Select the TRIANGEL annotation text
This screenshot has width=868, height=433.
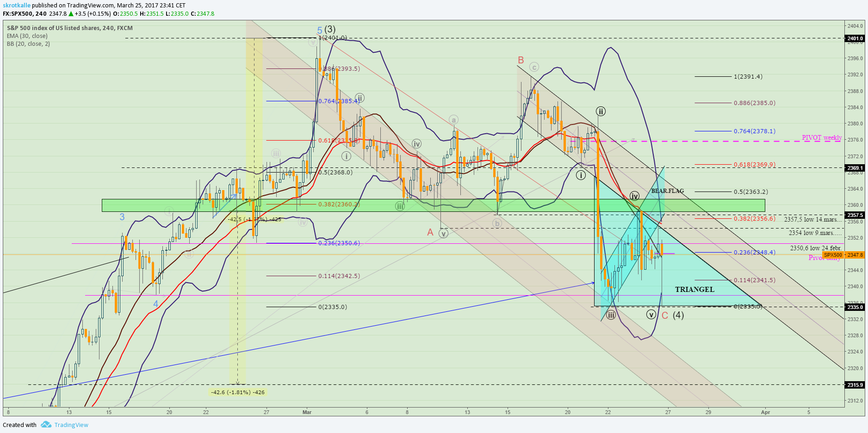(694, 290)
